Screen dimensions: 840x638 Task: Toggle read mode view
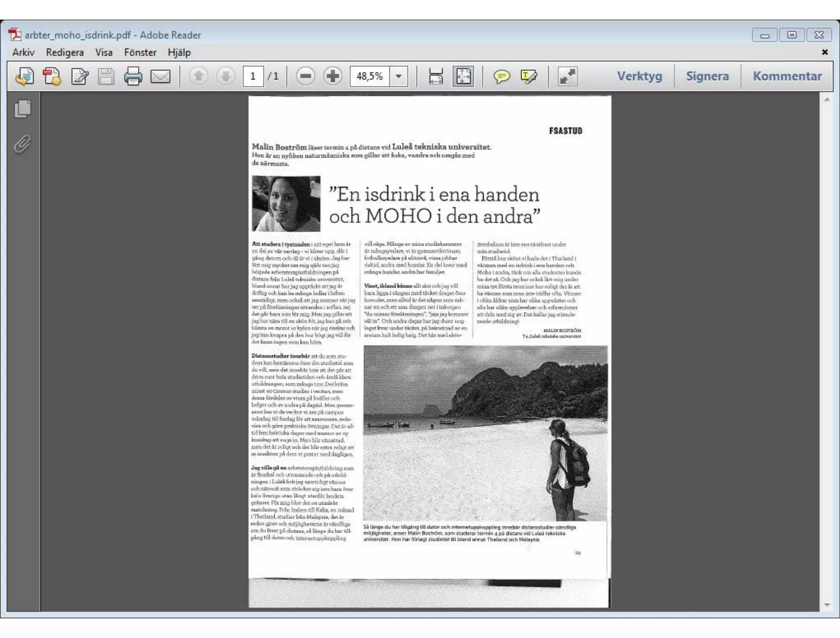(x=568, y=77)
